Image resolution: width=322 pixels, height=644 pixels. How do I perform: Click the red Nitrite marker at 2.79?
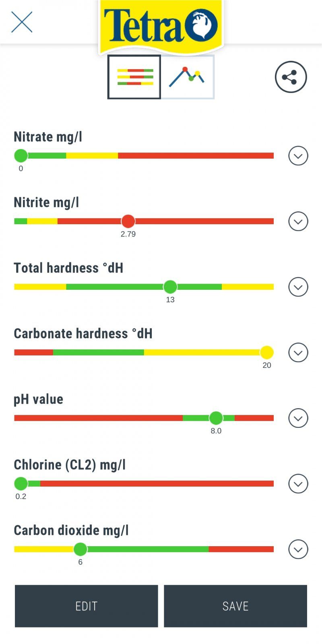(x=128, y=221)
